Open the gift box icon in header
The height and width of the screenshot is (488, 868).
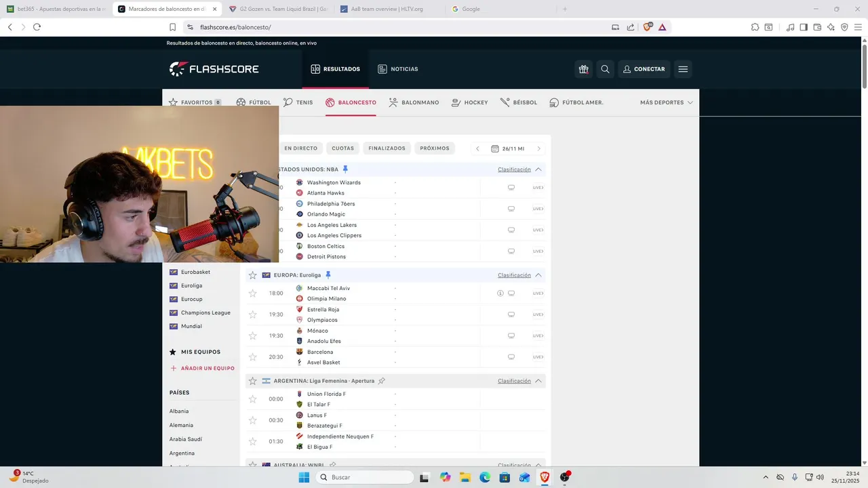point(583,69)
